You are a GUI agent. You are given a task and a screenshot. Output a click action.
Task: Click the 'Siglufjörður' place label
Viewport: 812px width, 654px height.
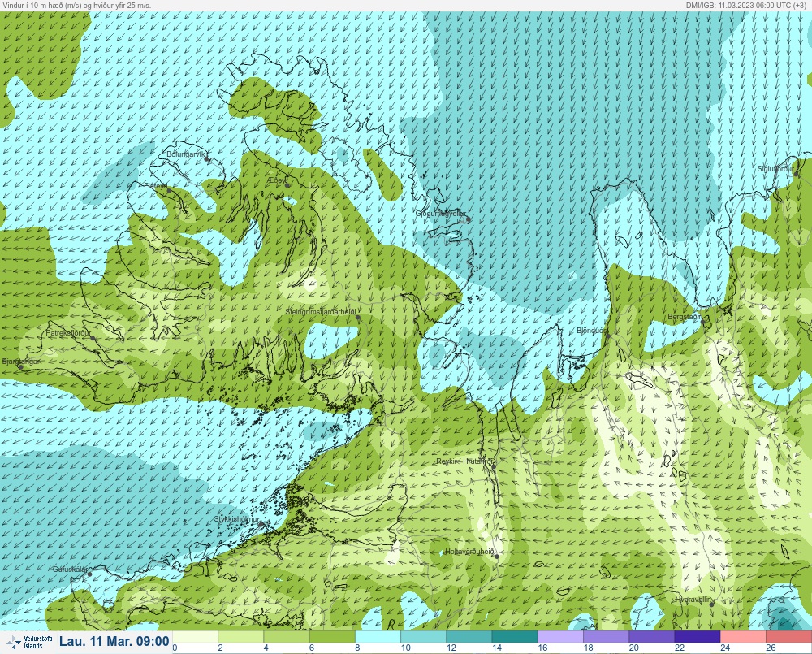[x=775, y=169]
